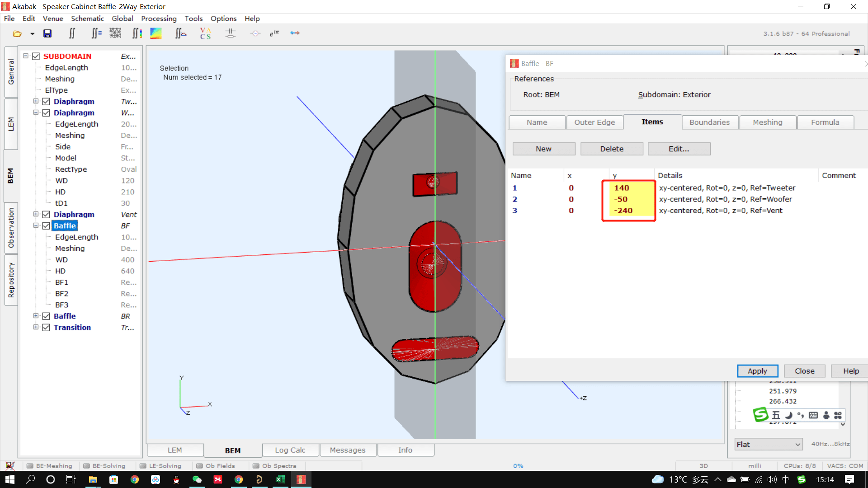The height and width of the screenshot is (488, 868).
Task: Open Windows Start menu
Action: coord(10,479)
